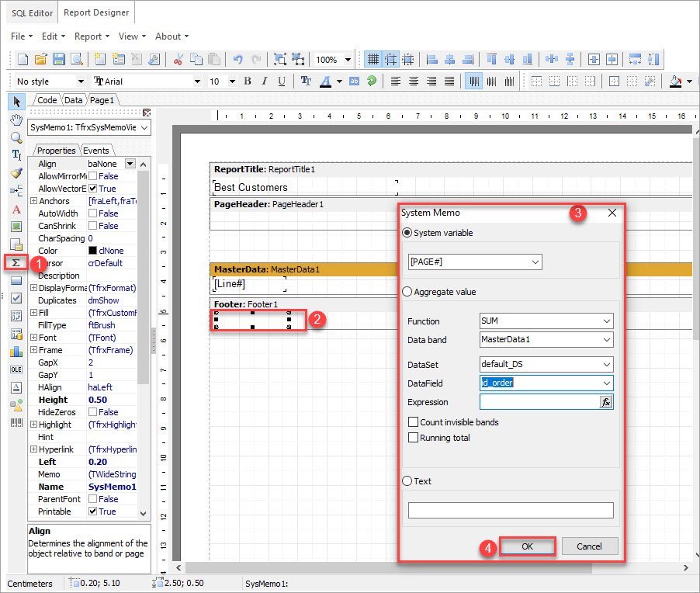Insert a text object with the red A icon
The width and height of the screenshot is (700, 593).
(x=16, y=209)
